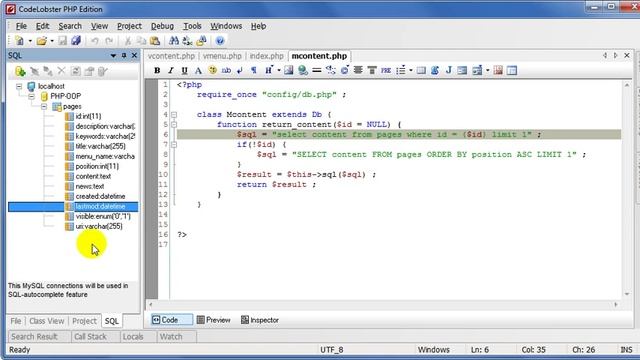
Task: Click the Copy icon in main toolbar
Action: click(141, 40)
